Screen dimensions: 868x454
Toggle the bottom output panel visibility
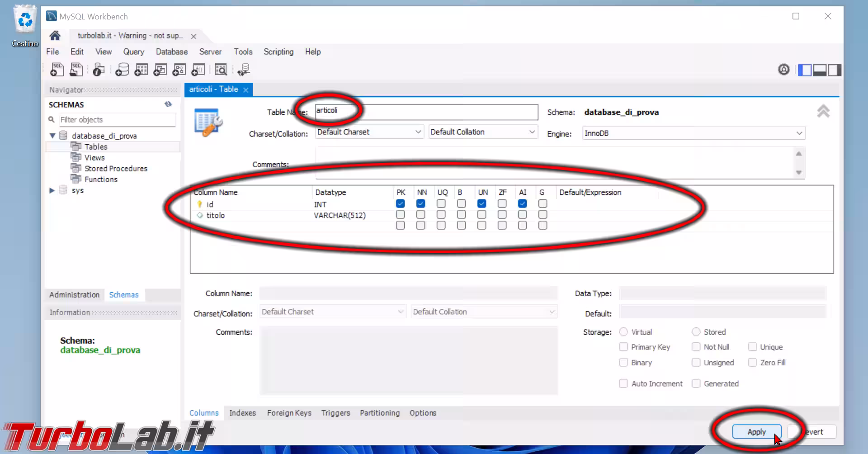pos(820,70)
